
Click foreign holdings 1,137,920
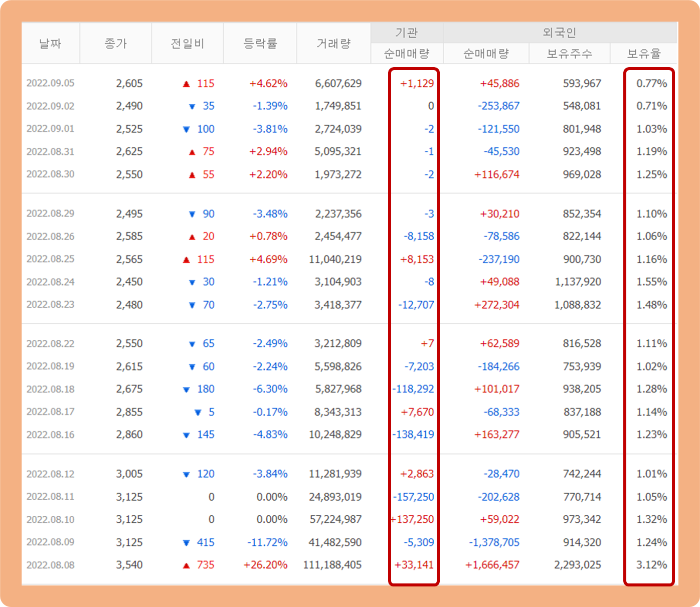click(578, 282)
